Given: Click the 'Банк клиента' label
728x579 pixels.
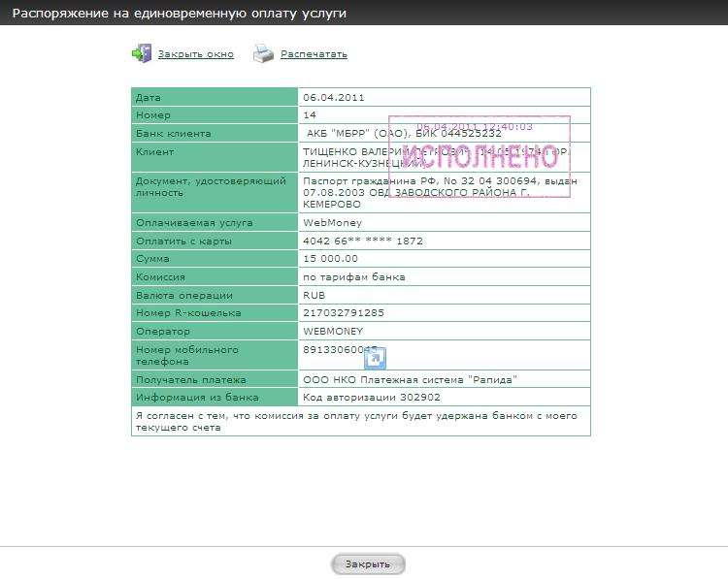Looking at the screenshot, I should pyautogui.click(x=173, y=134).
